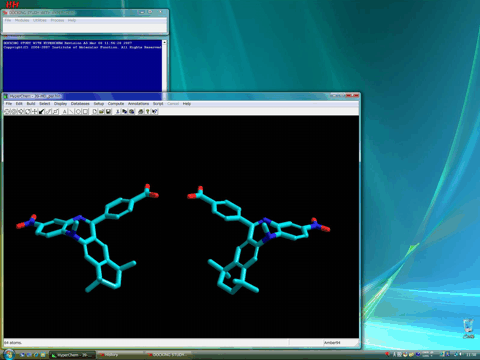Pick the XY translation tool (cross arrows)
480x360 pixels.
(34, 111)
